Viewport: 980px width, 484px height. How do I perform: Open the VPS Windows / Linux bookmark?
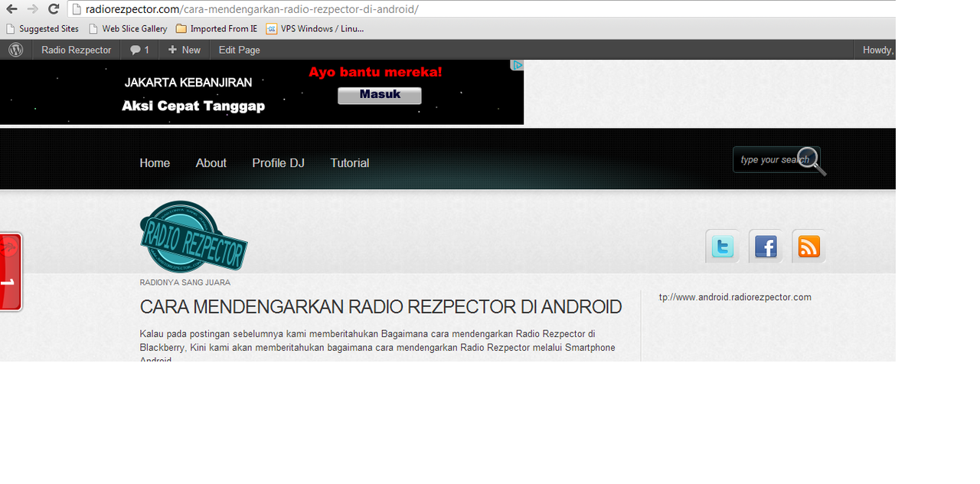click(x=315, y=29)
